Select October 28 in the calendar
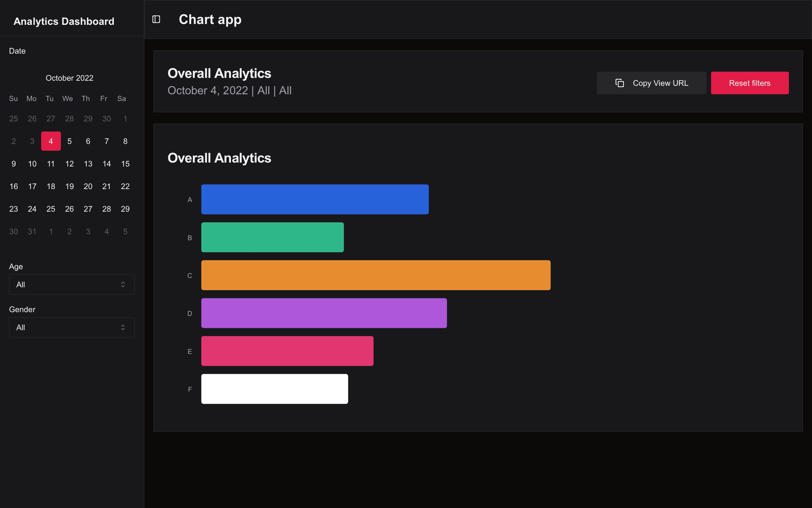The image size is (812, 508). [107, 209]
